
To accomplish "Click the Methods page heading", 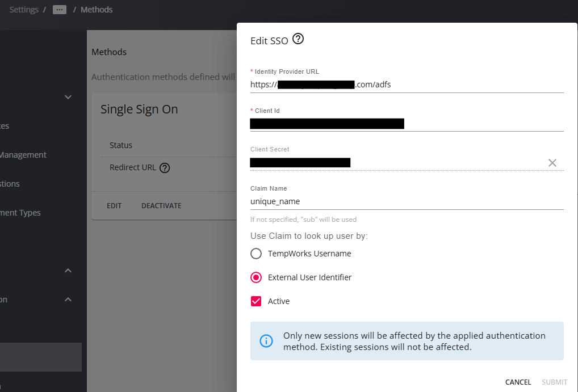I will pos(109,52).
